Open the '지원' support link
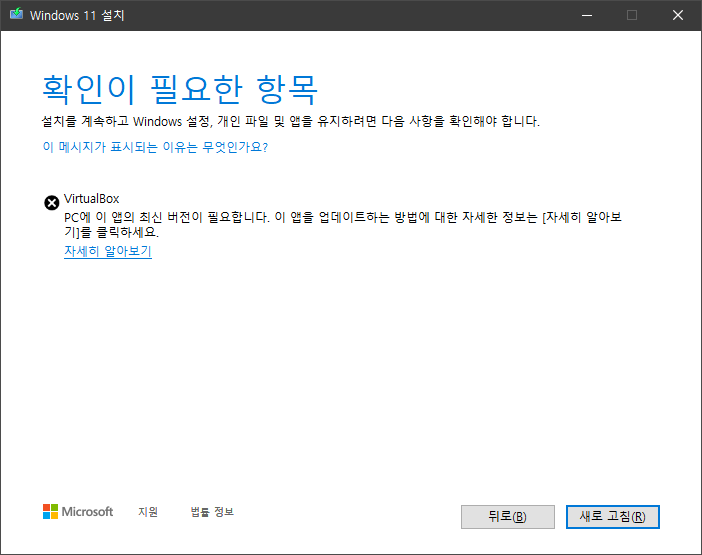The image size is (702, 555). 148,512
